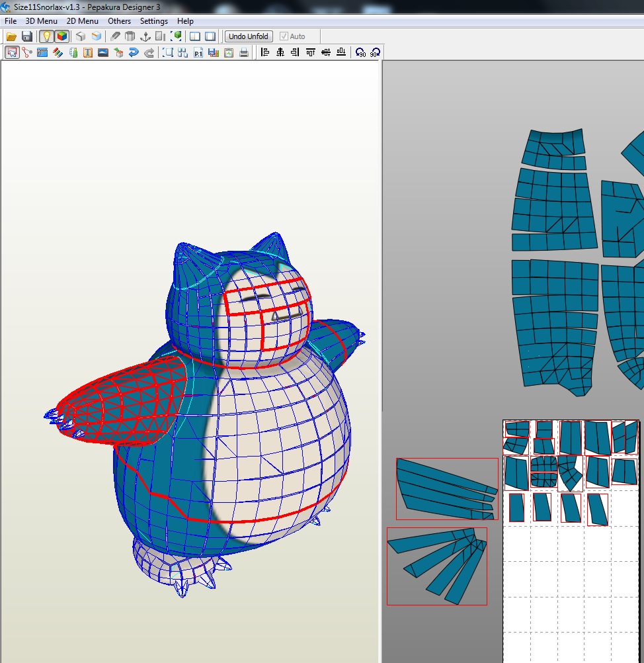The height and width of the screenshot is (663, 644).
Task: Click the floppy disk with chart icon
Action: pos(214,52)
